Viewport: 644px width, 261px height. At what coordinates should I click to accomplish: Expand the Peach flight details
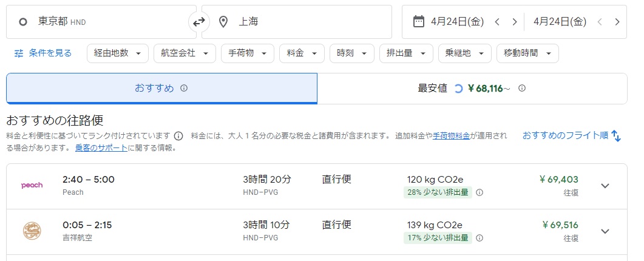[605, 186]
